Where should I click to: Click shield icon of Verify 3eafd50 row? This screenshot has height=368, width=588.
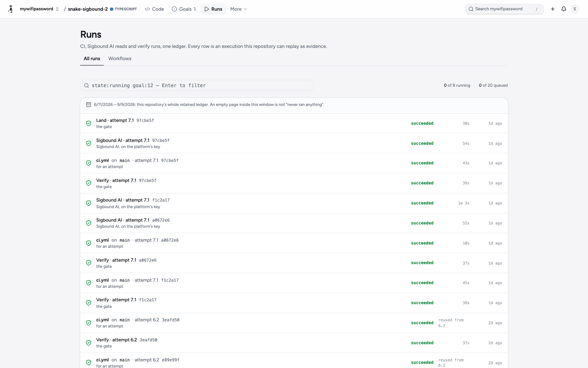click(x=89, y=343)
